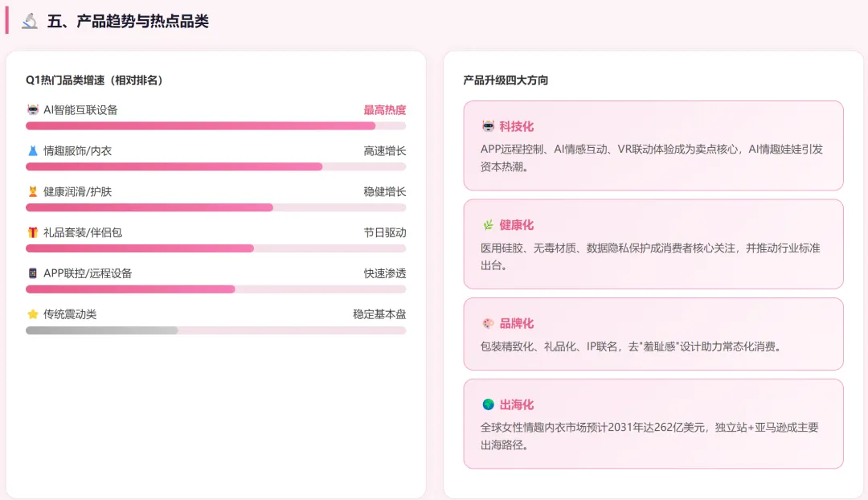Click the 品牌化 card description text
This screenshot has height=500, width=868.
coord(631,346)
